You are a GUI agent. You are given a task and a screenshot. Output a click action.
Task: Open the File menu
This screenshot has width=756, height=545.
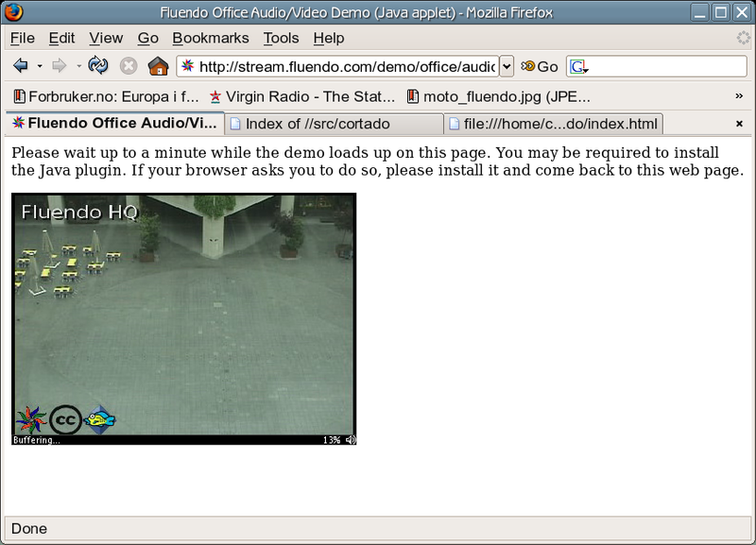click(23, 38)
